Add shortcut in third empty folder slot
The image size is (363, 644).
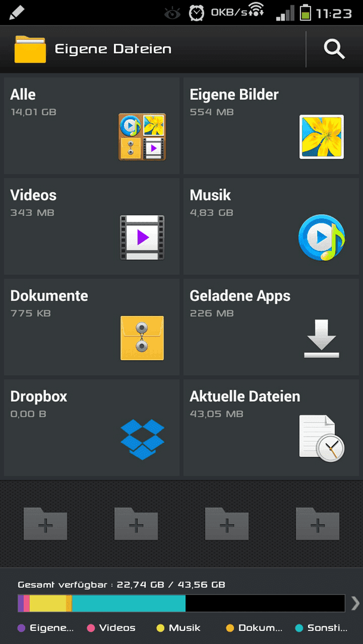coord(227,524)
